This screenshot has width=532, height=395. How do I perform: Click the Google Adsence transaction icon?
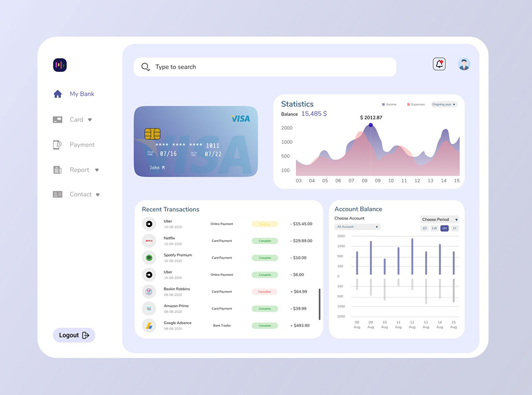coord(149,325)
